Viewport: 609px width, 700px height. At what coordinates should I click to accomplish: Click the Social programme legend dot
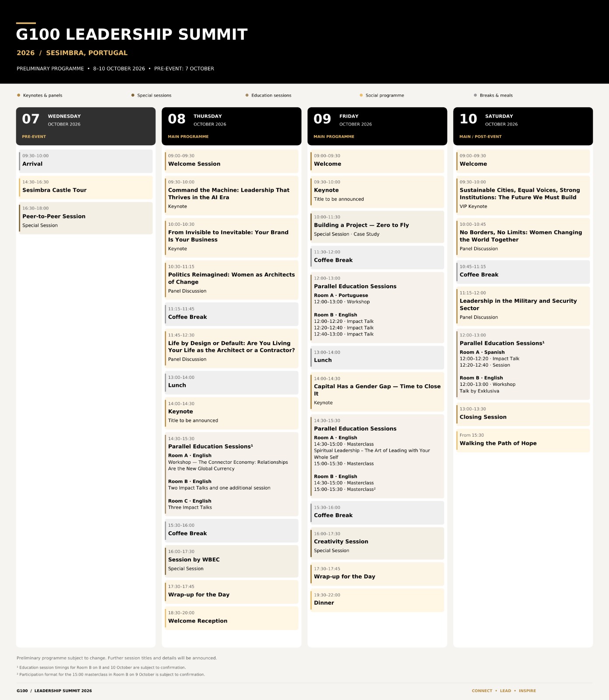point(361,95)
